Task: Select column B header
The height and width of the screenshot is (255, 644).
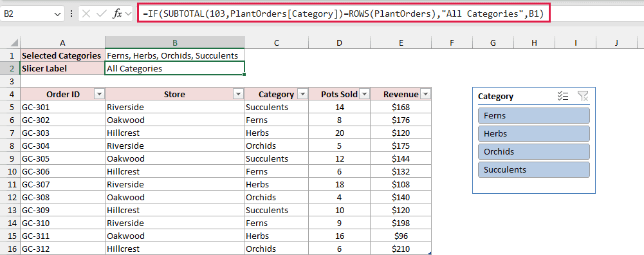Action: coord(174,42)
